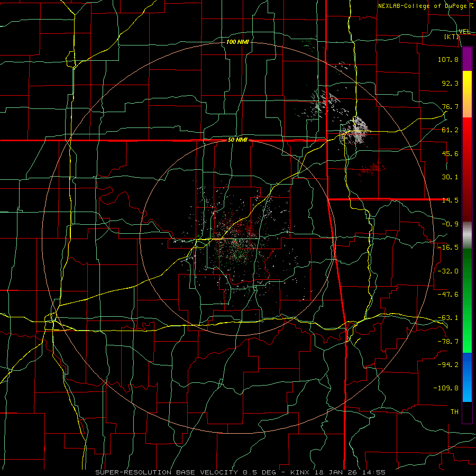This screenshot has height=476, width=476.
Task: Click the VEL legend title
Action: [465, 32]
